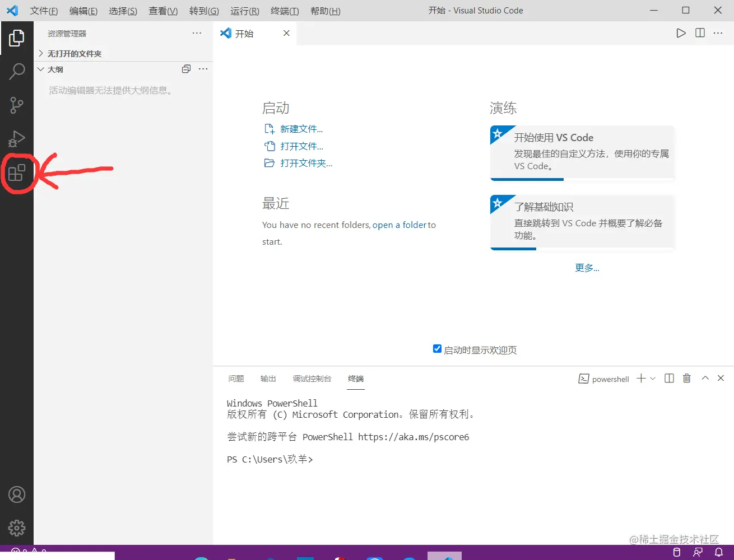The width and height of the screenshot is (734, 560).
Task: Open the Extensions view in the activity bar
Action: coord(17,172)
